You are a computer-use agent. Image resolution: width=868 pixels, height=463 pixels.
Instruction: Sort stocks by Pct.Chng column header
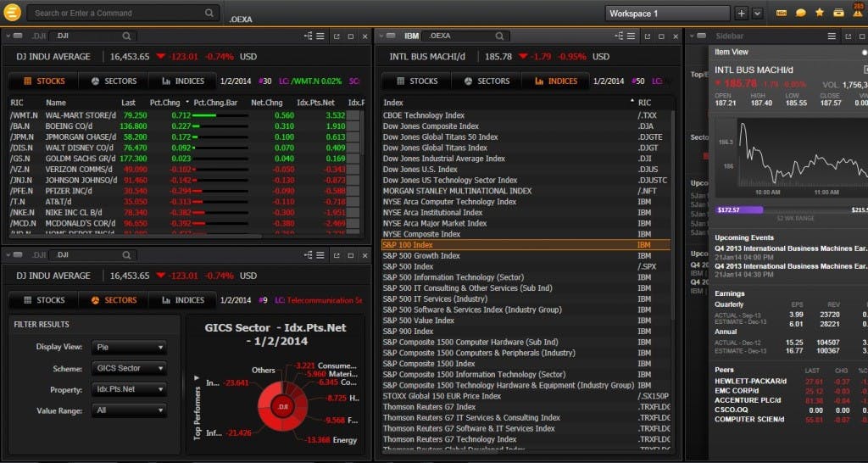coord(164,103)
